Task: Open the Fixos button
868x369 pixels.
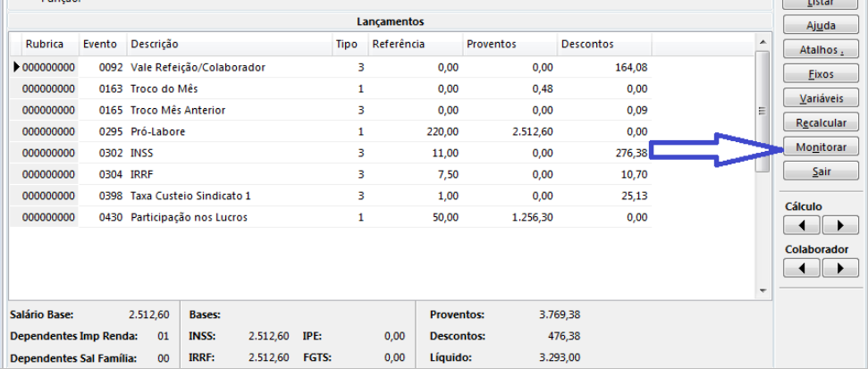Action: coord(821,74)
